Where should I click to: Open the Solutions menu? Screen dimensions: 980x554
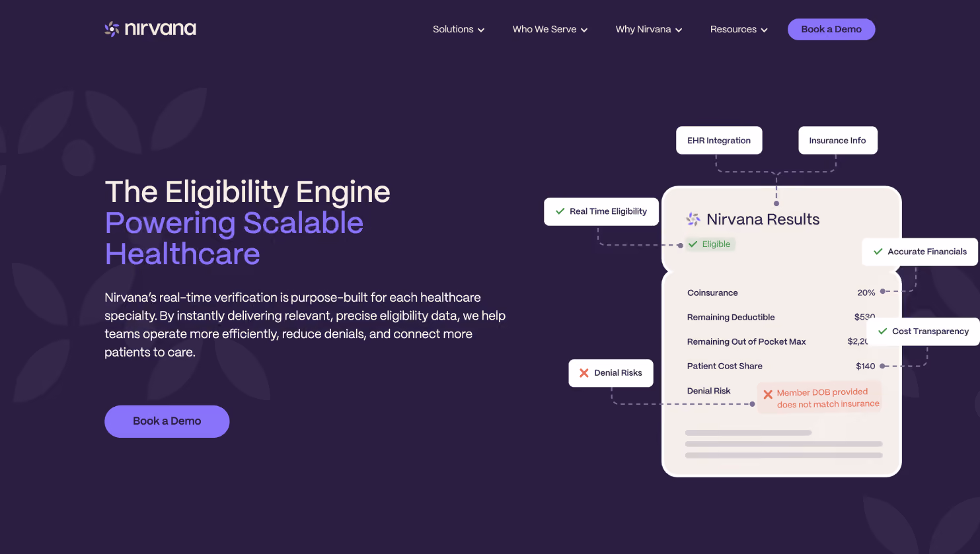tap(459, 29)
